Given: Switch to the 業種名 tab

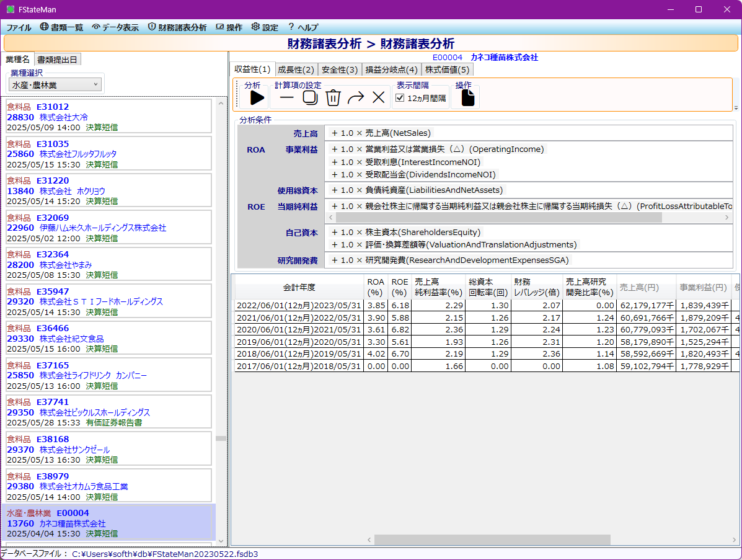Looking at the screenshot, I should [x=17, y=59].
